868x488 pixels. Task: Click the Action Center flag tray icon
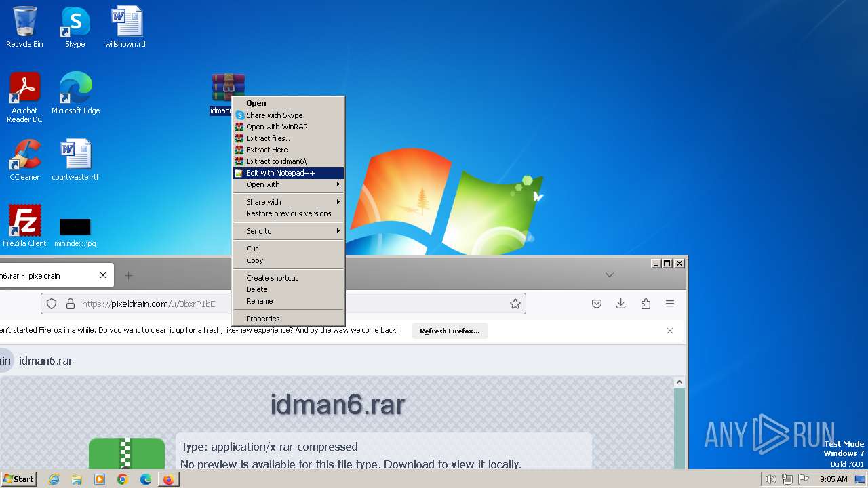[x=804, y=479]
